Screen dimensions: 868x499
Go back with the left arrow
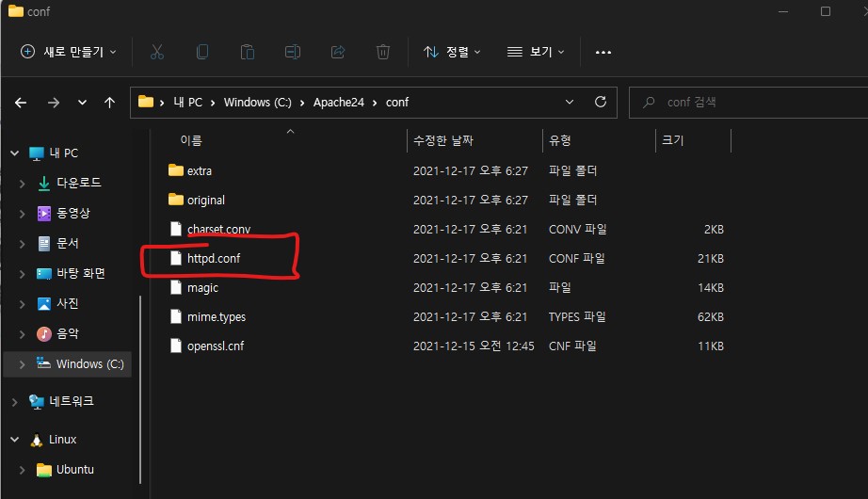(21, 103)
